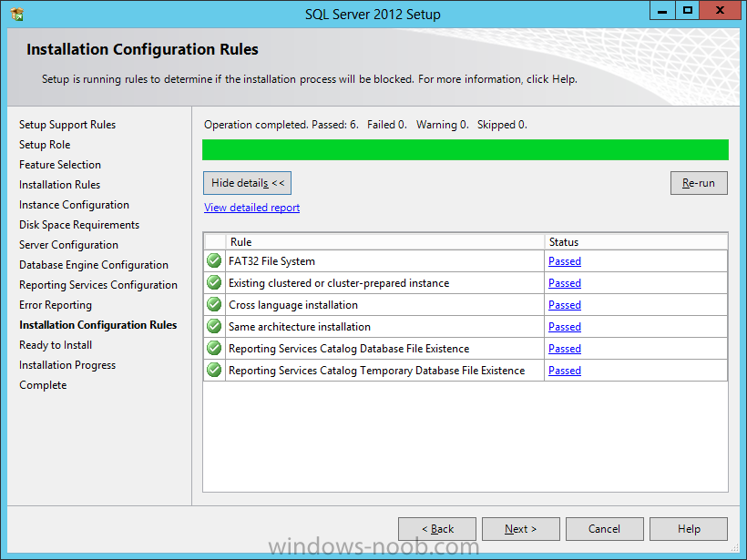Select Ready to Install step

pyautogui.click(x=56, y=345)
